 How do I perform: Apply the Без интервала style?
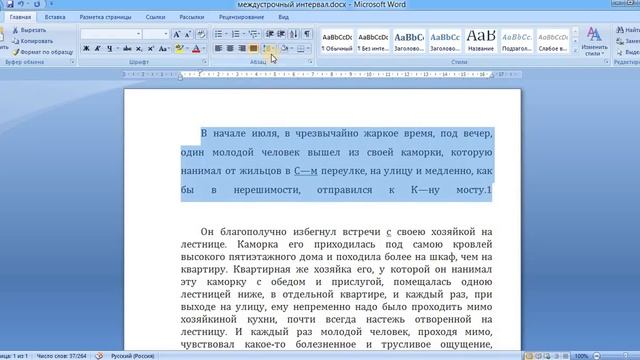[373, 41]
